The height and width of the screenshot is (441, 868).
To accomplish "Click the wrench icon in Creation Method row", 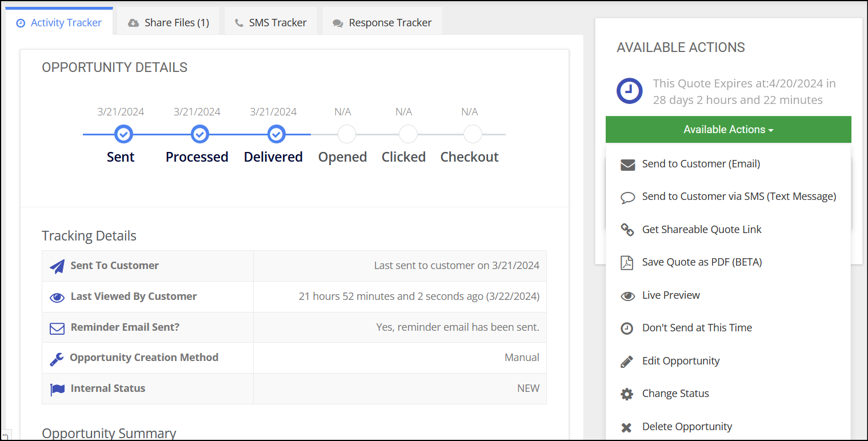I will (x=57, y=359).
